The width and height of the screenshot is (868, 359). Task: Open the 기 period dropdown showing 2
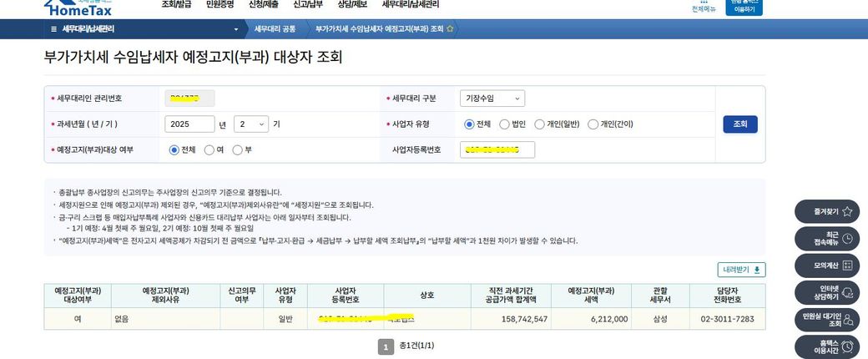[250, 124]
